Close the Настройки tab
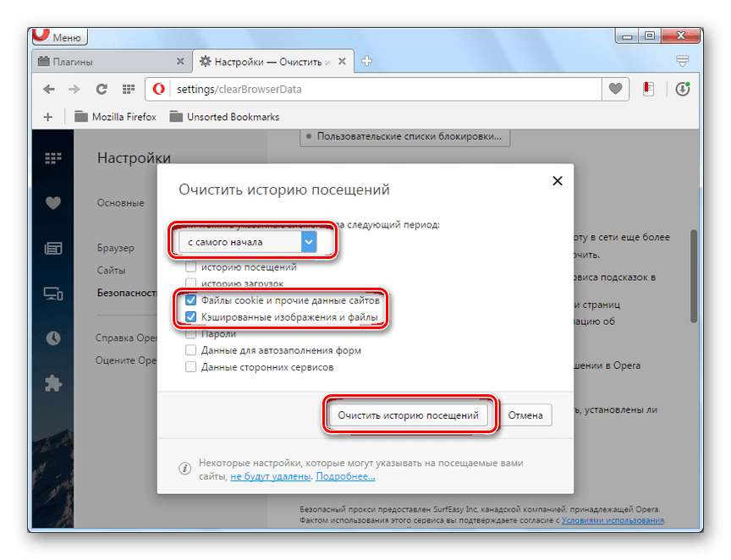731x560 pixels. pos(342,62)
